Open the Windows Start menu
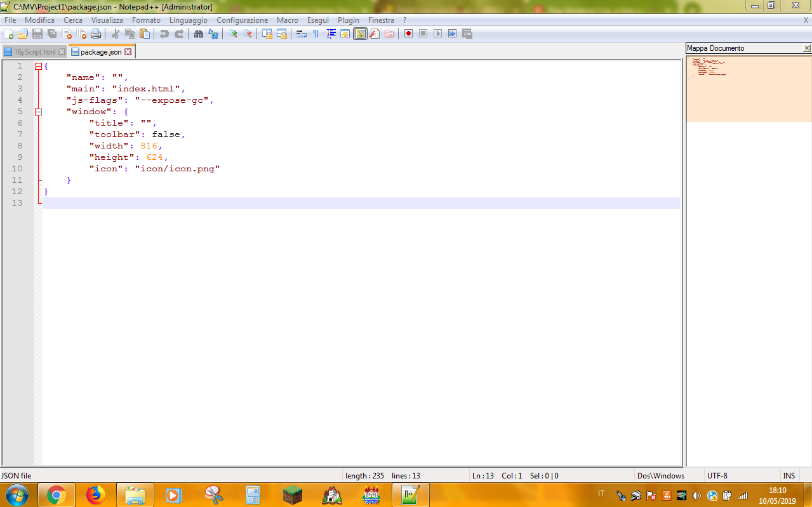Viewport: 812px width, 507px height. 17,495
